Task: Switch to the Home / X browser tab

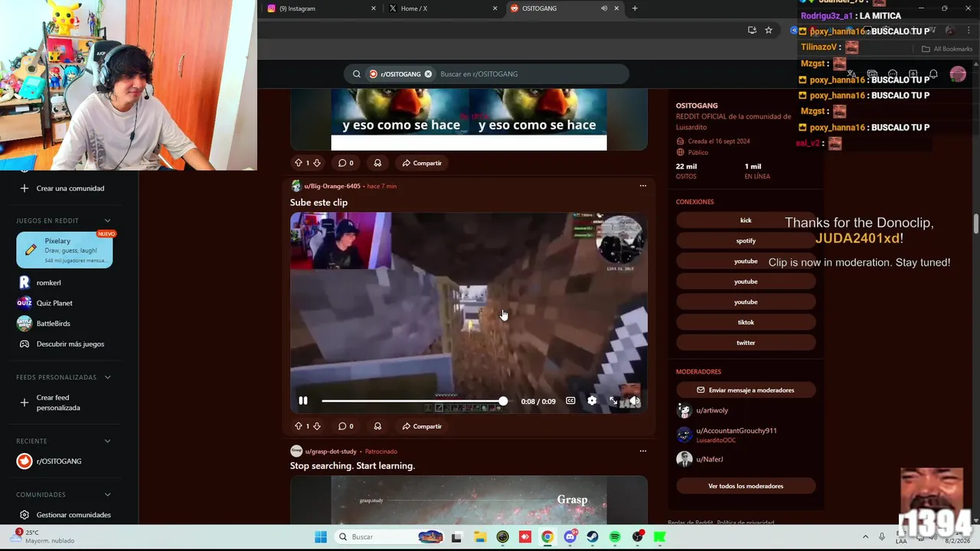Action: coord(441,8)
